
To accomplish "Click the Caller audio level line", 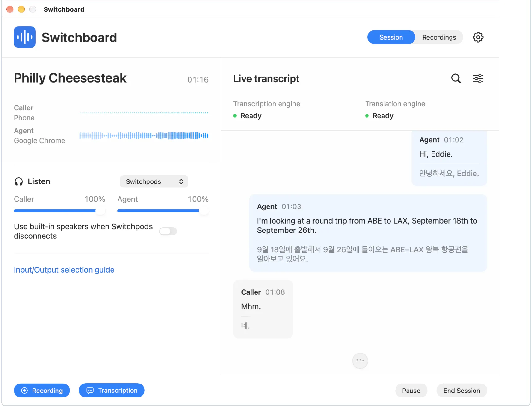I will pyautogui.click(x=144, y=113).
